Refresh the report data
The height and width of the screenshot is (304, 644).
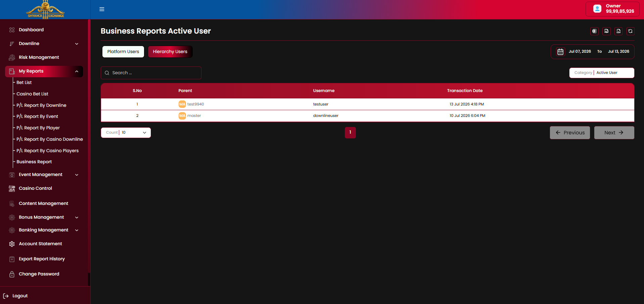click(x=631, y=31)
